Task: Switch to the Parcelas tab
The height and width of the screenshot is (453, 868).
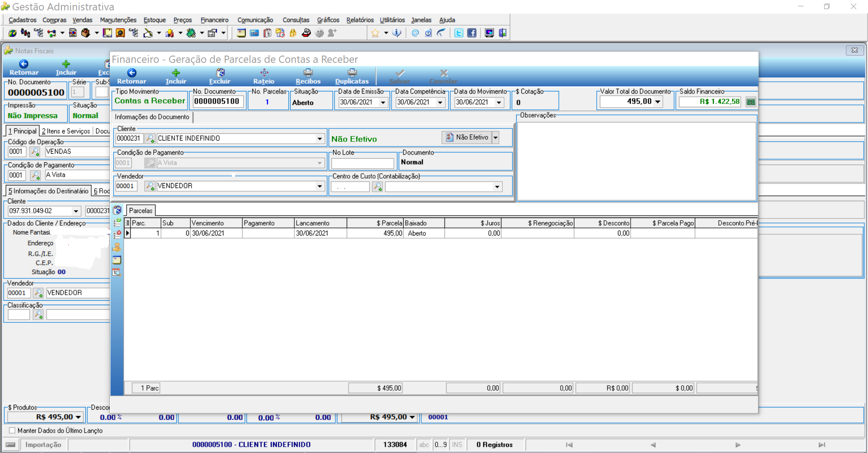Action: [141, 211]
